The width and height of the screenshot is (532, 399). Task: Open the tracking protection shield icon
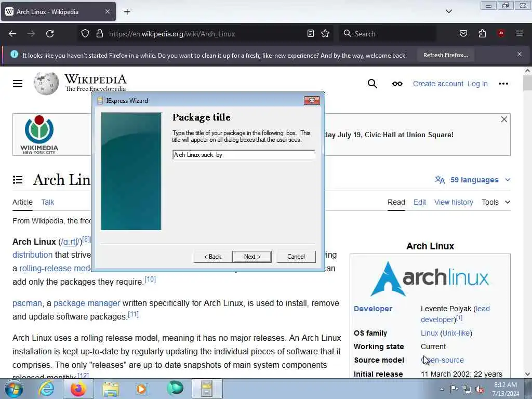(85, 34)
